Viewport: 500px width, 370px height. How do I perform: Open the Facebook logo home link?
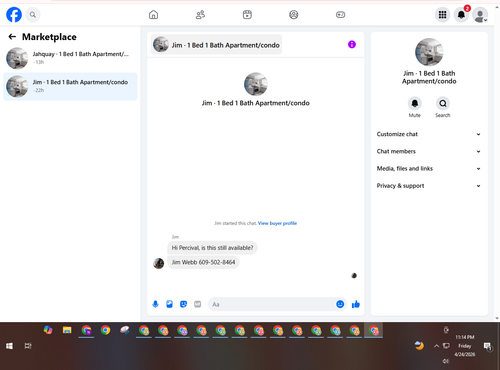pos(14,15)
